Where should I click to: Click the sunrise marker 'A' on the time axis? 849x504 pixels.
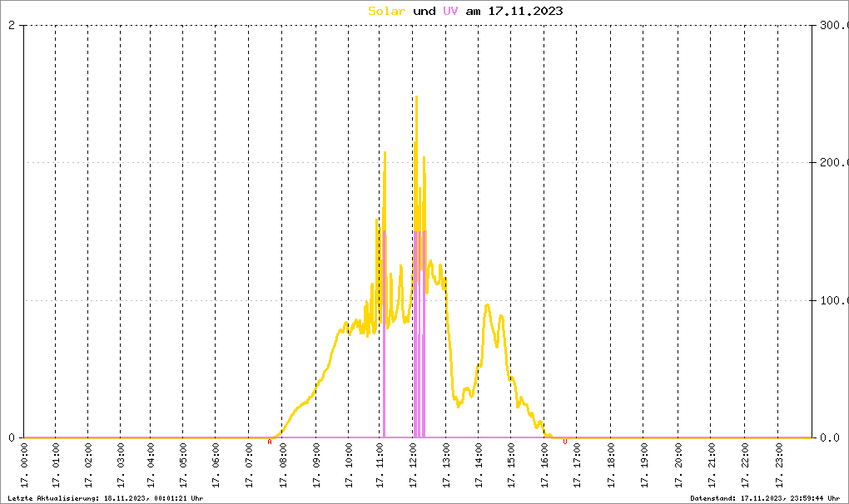(x=269, y=442)
